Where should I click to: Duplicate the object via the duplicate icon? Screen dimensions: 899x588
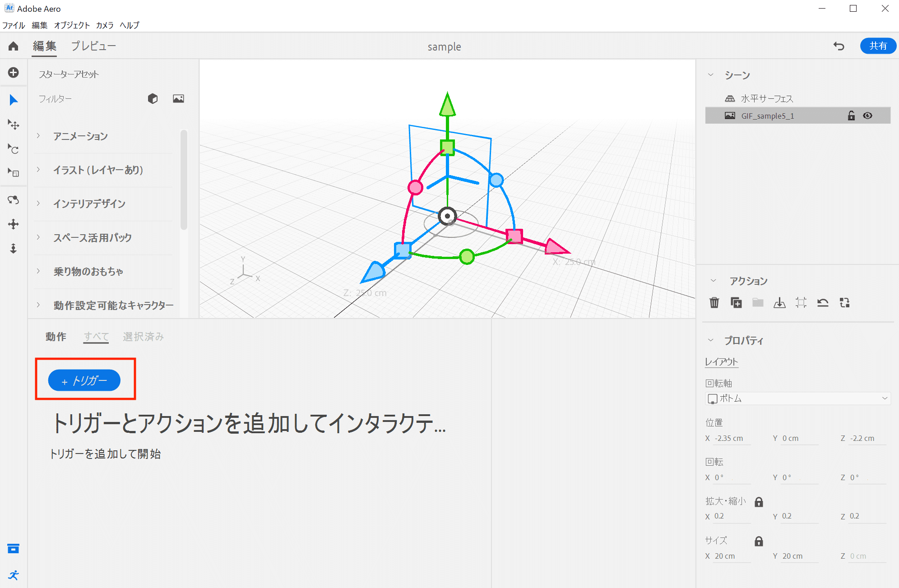pyautogui.click(x=736, y=303)
